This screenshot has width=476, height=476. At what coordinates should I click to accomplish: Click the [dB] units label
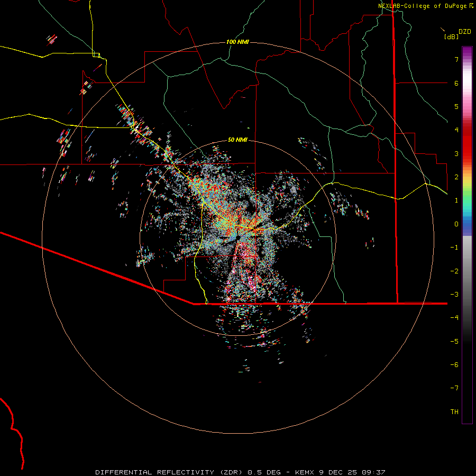click(451, 36)
